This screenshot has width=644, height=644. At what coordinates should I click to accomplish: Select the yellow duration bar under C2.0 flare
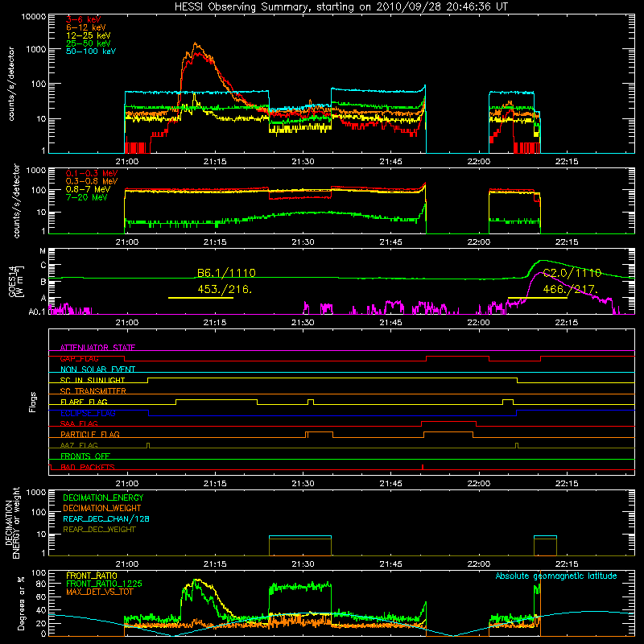pyautogui.click(x=538, y=297)
